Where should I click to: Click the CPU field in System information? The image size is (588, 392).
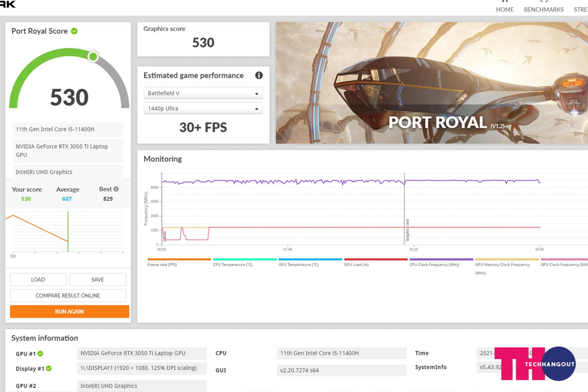[342, 353]
